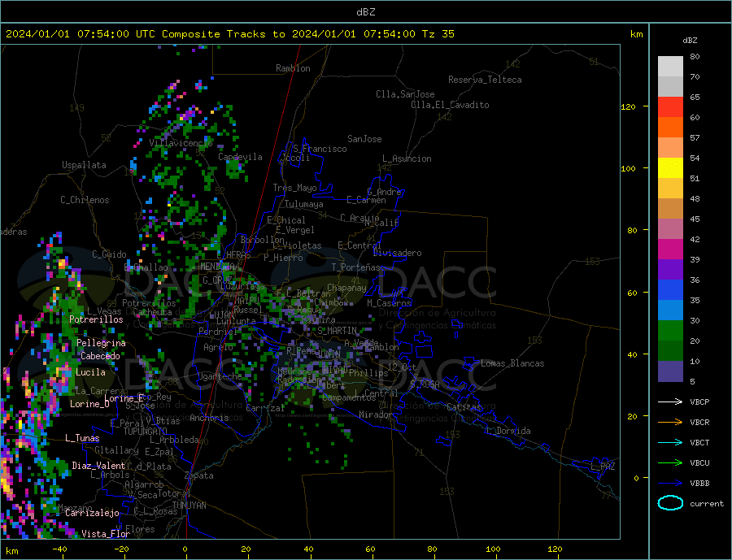Click the VBCP legend label

pos(699,402)
